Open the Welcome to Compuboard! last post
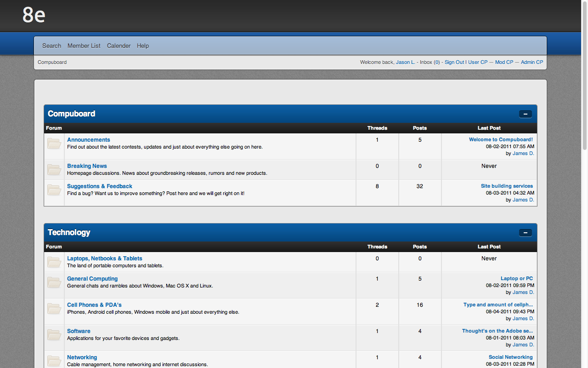The height and width of the screenshot is (368, 588). (501, 140)
